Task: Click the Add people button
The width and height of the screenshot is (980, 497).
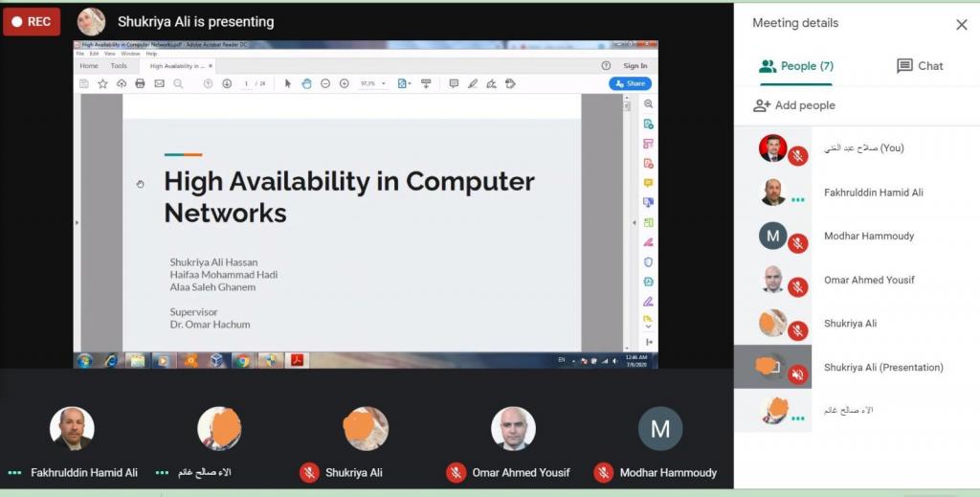Action: click(x=794, y=105)
